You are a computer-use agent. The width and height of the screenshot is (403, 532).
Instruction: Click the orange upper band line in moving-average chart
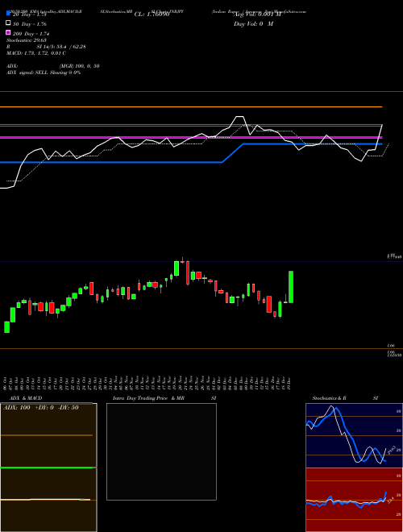(x=191, y=107)
